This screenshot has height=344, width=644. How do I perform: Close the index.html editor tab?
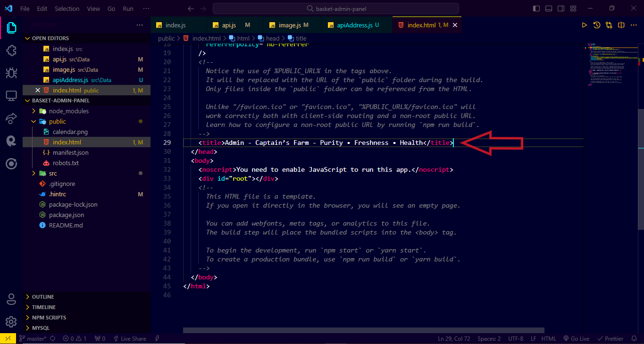pyautogui.click(x=455, y=25)
